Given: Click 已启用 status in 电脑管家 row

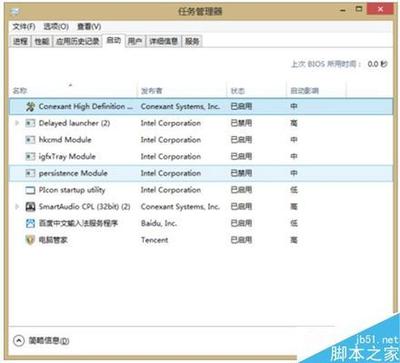Looking at the screenshot, I should (241, 240).
